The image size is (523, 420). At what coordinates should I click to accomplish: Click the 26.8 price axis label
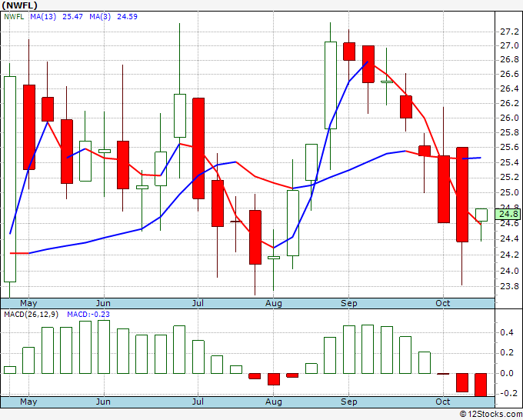point(509,60)
